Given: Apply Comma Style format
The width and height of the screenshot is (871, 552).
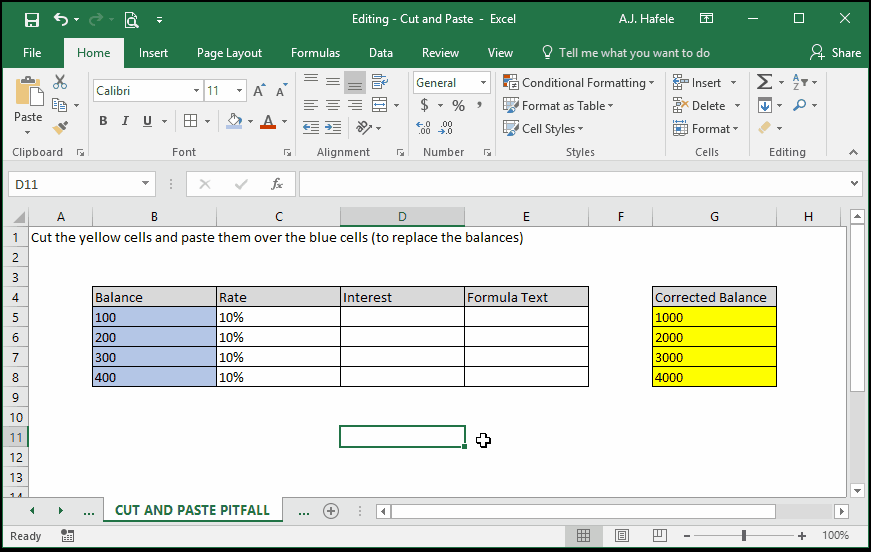Looking at the screenshot, I should click(479, 105).
